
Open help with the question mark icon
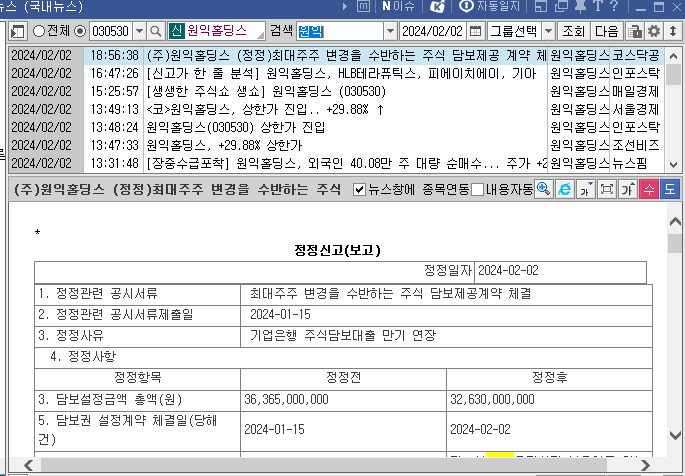(614, 6)
